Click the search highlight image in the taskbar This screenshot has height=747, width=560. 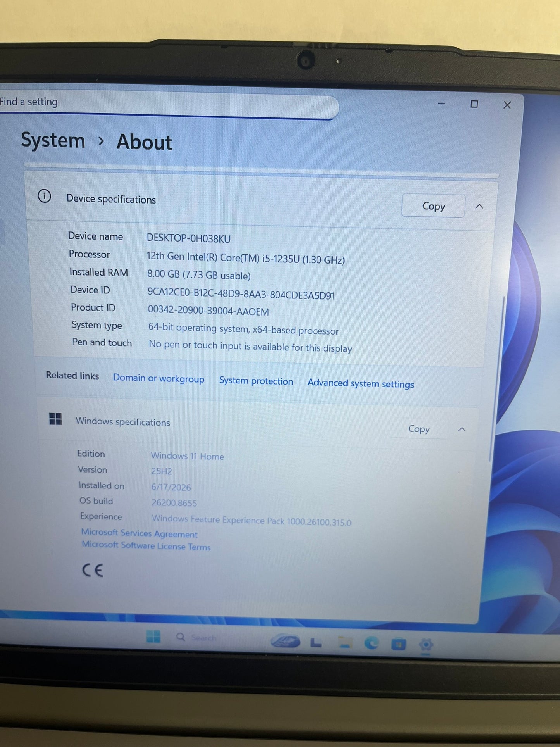[286, 641]
